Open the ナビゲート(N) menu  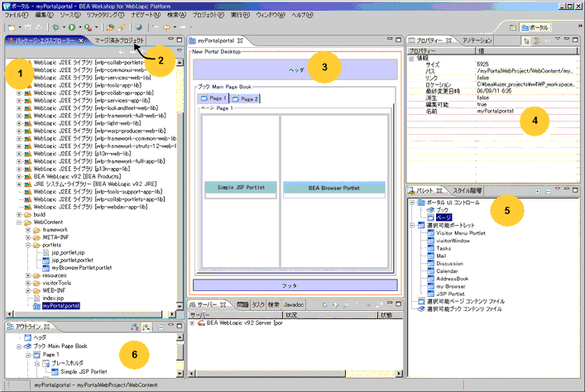point(146,15)
